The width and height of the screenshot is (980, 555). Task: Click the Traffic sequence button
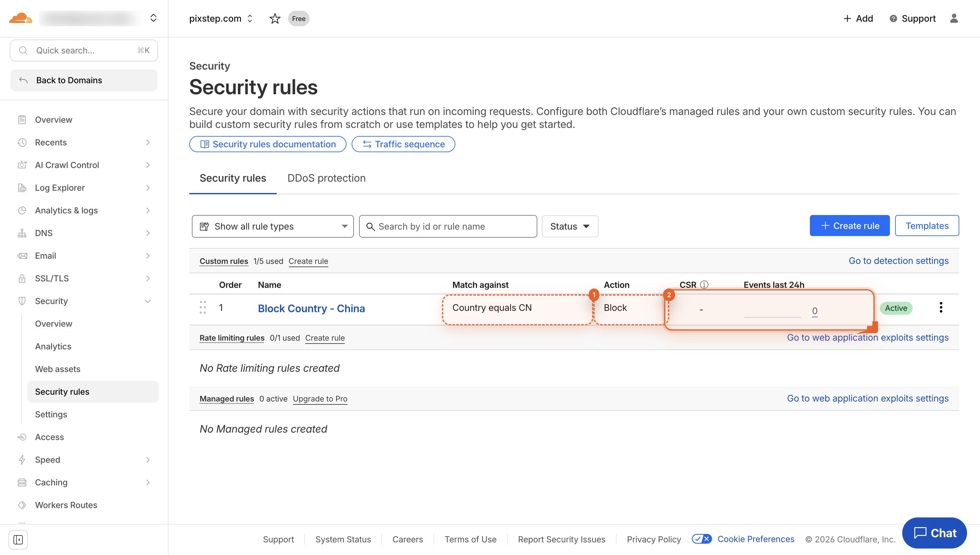[403, 144]
